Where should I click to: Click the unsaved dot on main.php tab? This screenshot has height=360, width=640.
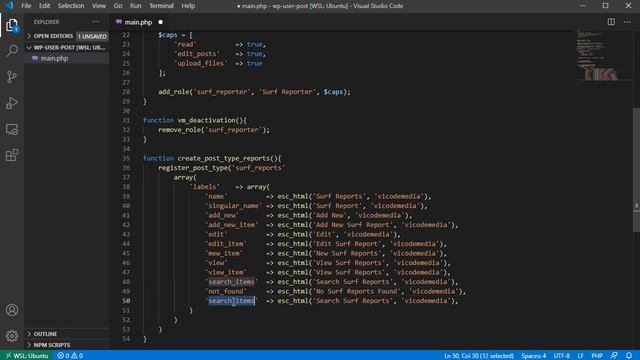pos(160,22)
